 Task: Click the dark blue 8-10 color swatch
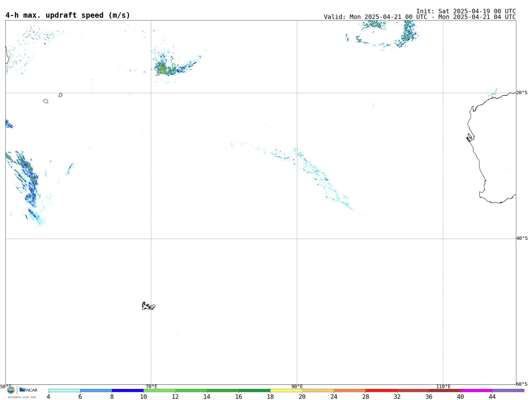[128, 391]
